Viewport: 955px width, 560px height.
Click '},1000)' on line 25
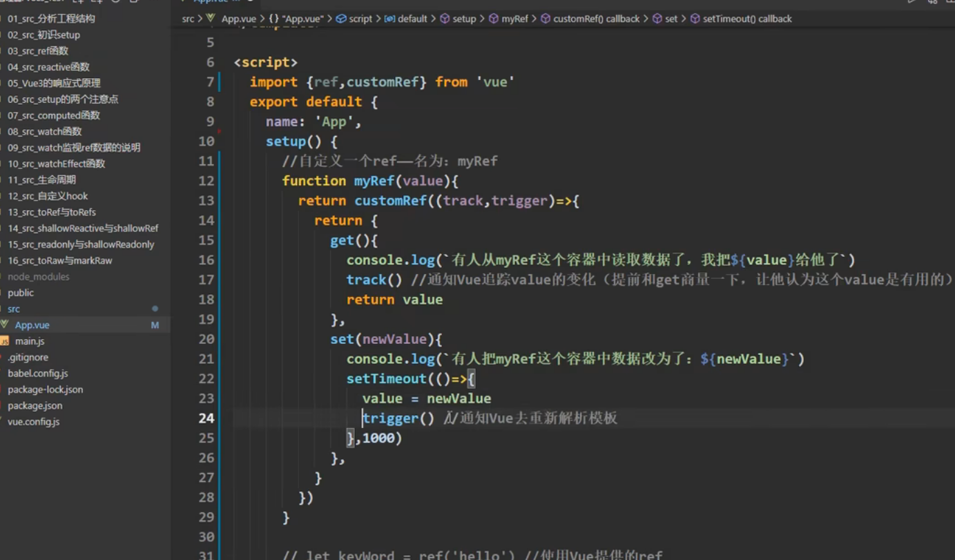click(x=374, y=438)
